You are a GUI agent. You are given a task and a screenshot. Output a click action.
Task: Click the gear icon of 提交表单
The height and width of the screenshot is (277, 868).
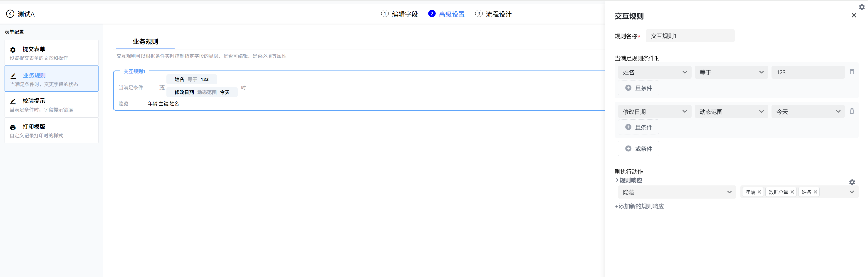point(13,49)
